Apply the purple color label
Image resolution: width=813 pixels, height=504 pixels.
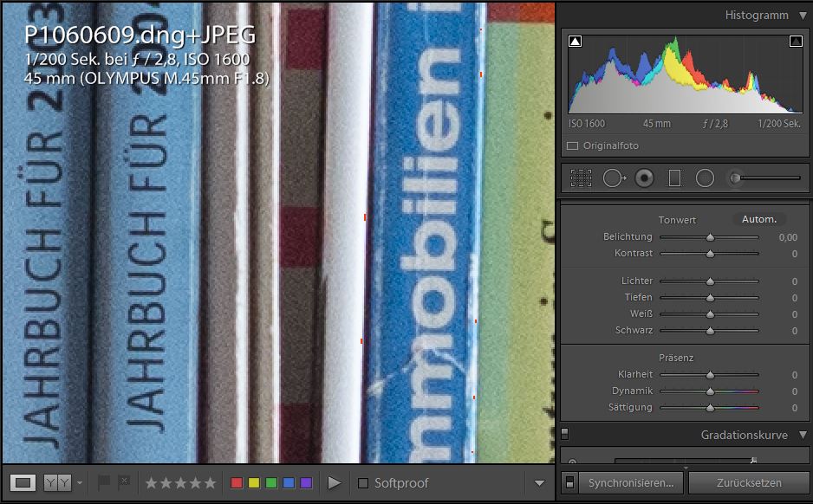coord(306,483)
